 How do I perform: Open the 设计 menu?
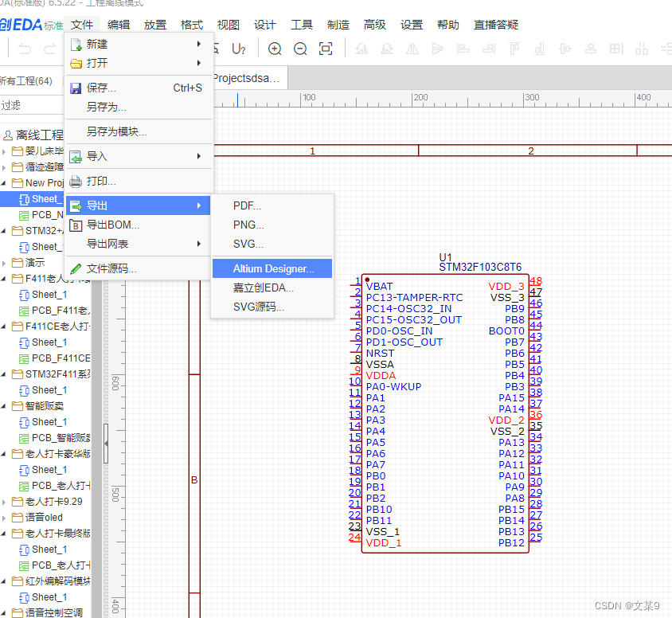[x=264, y=24]
